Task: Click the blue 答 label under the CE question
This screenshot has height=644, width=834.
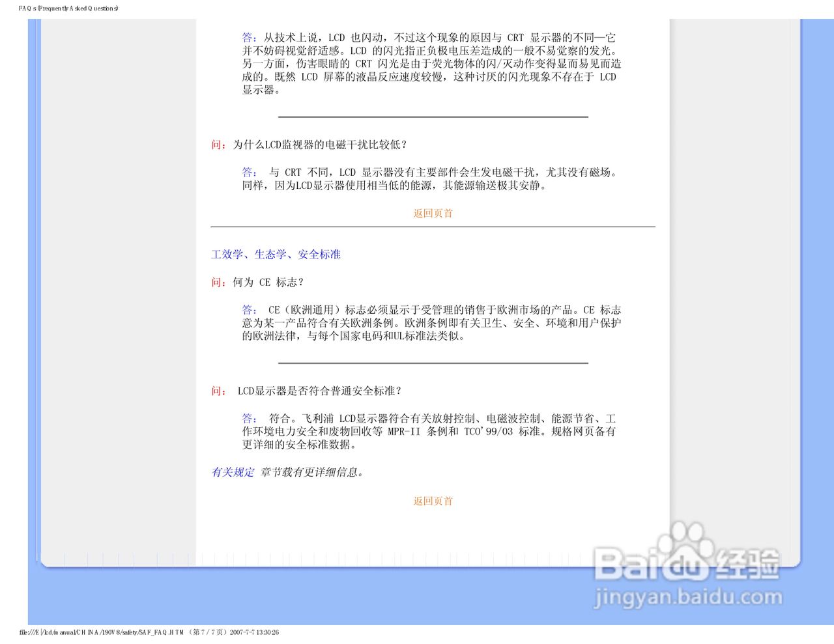Action: 248,310
